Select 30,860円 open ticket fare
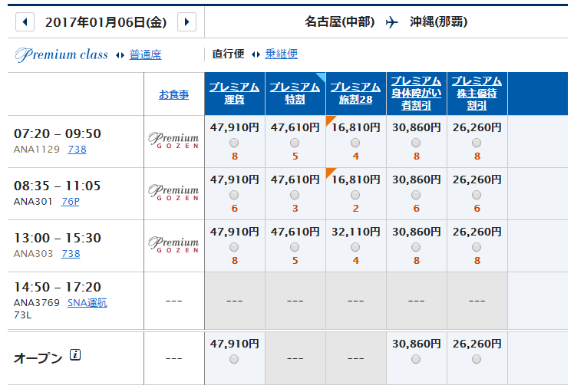The image size is (574, 392). point(416,360)
